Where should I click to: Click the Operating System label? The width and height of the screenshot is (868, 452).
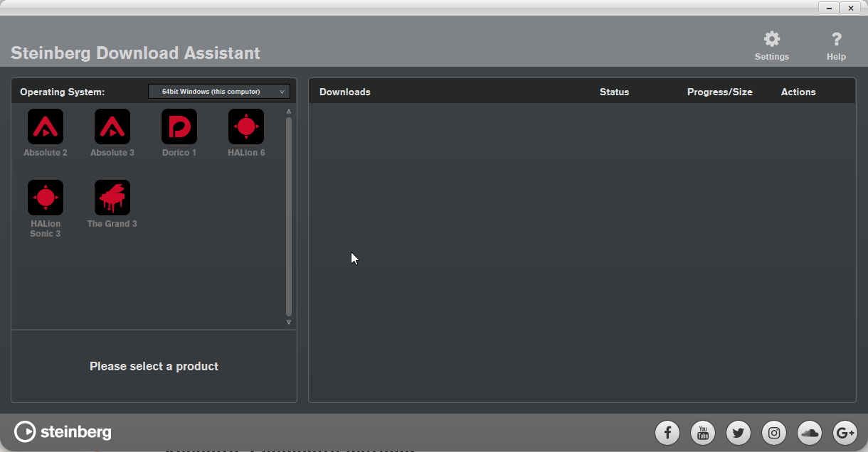tap(62, 92)
